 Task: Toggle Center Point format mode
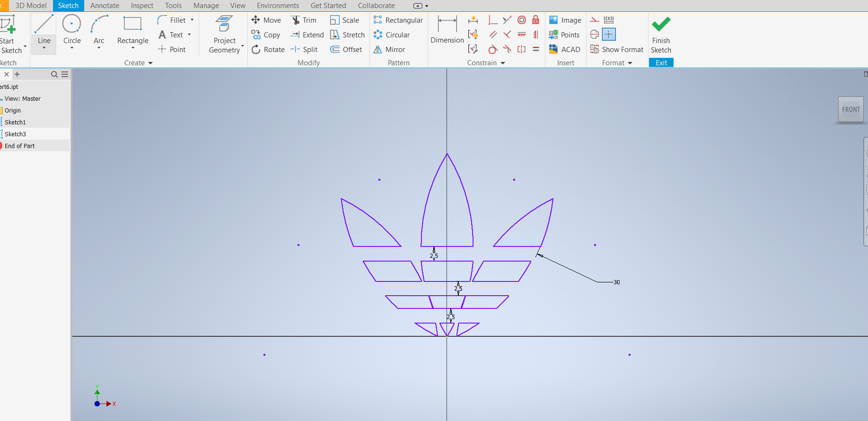pos(609,35)
